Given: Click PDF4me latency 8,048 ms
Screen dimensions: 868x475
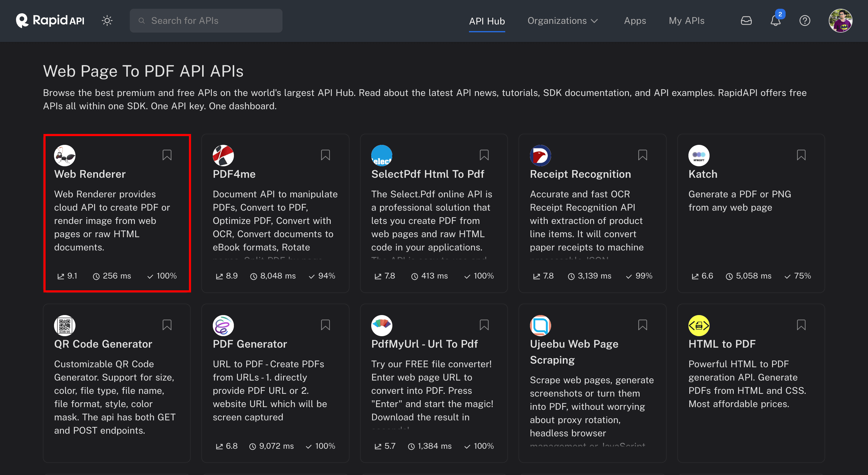Looking at the screenshot, I should [273, 276].
